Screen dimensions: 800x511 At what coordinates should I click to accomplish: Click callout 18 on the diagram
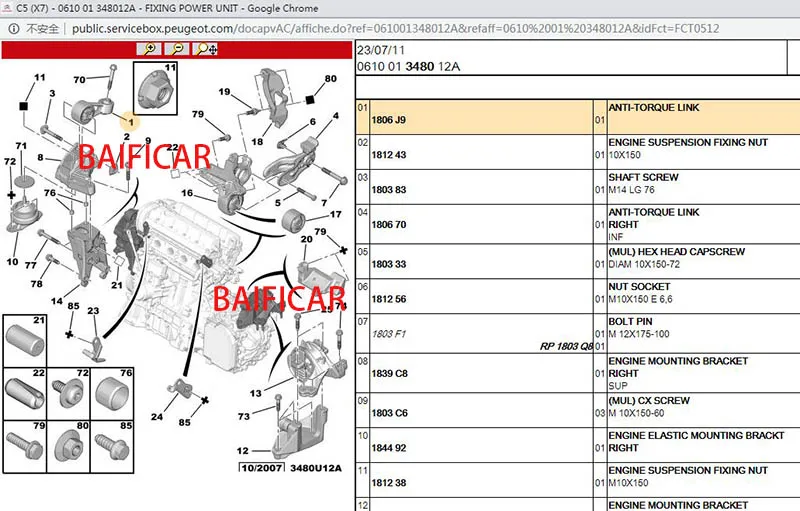coord(257,142)
